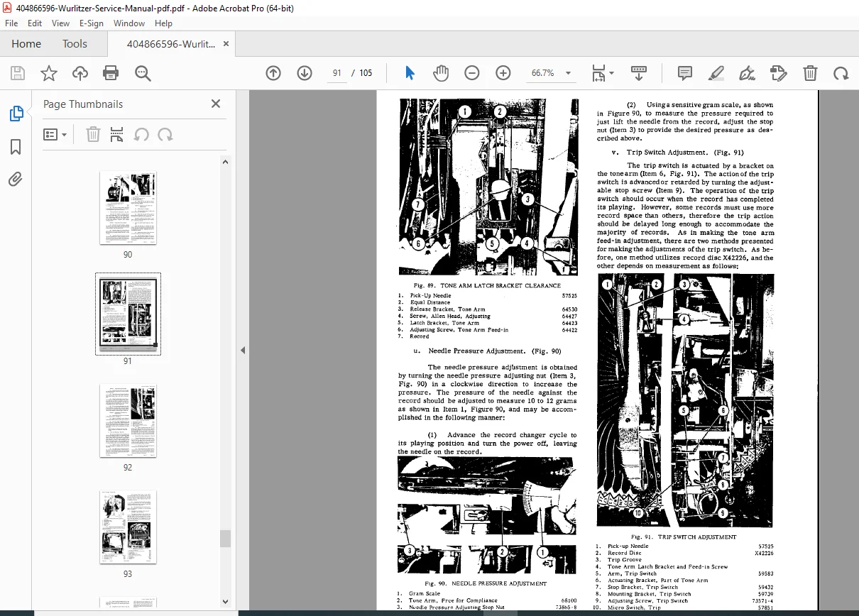
Task: Open the File menu
Action: pos(11,23)
